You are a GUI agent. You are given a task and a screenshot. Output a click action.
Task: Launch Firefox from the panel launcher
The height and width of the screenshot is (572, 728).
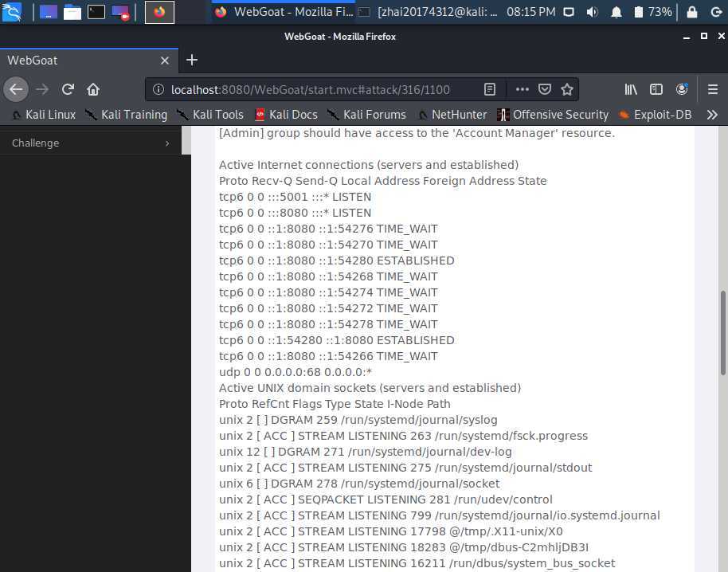point(160,12)
